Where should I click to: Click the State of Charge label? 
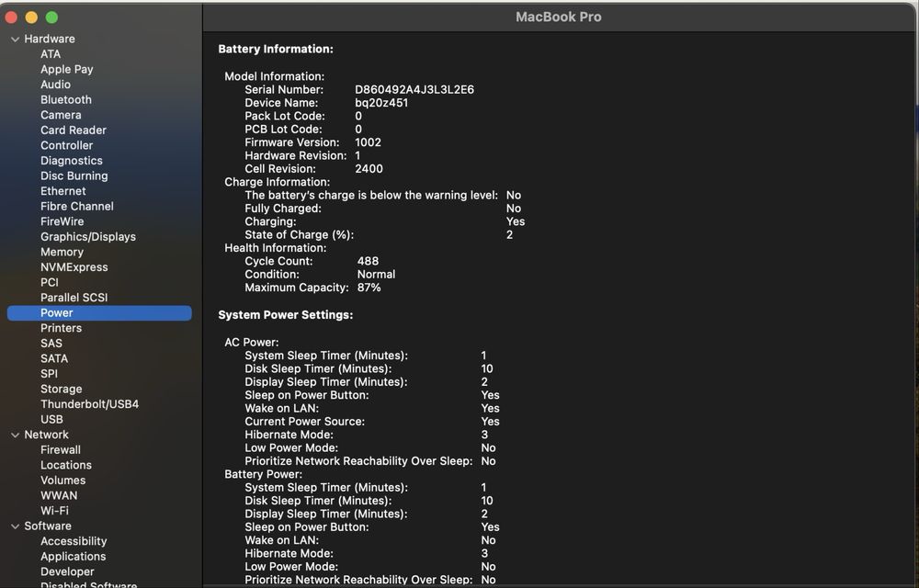(x=299, y=235)
